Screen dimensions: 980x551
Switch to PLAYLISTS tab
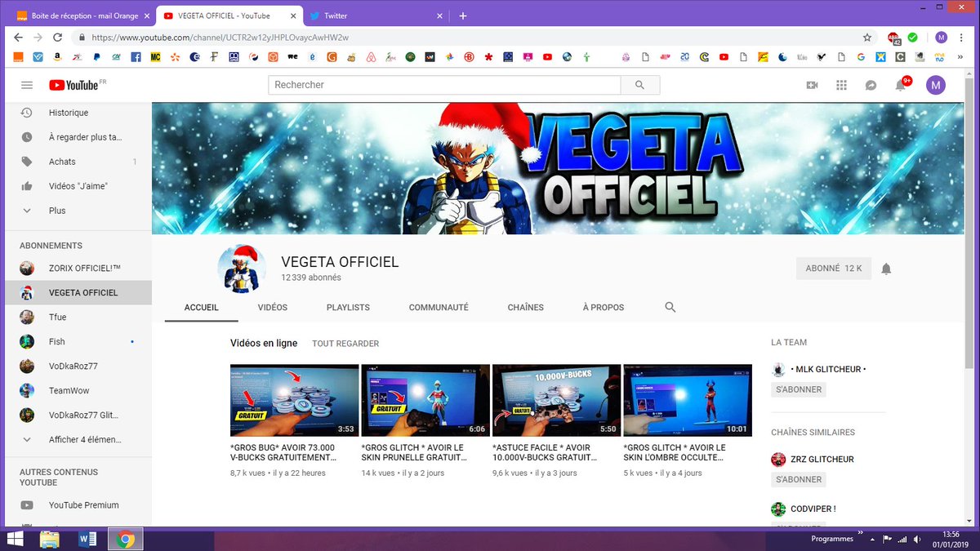348,308
